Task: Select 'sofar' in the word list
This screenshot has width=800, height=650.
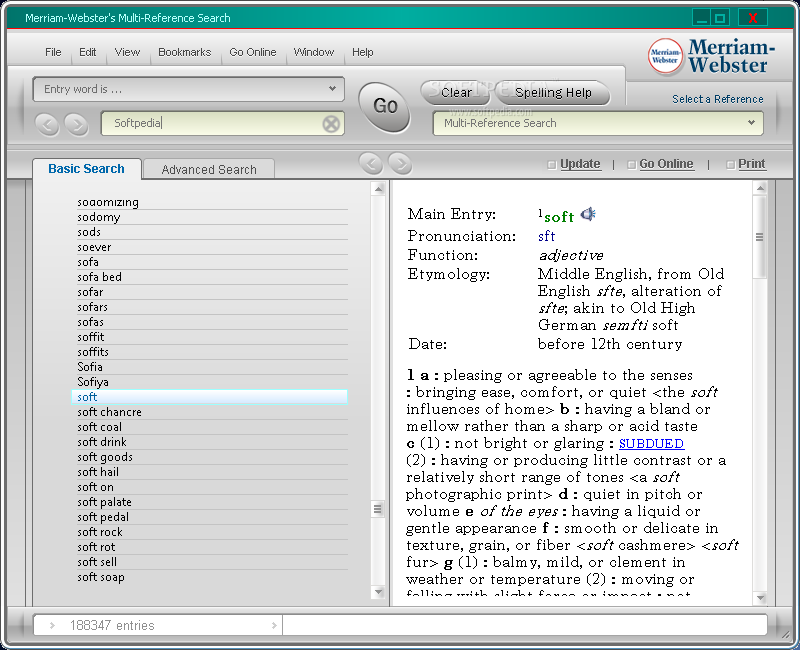Action: (x=210, y=292)
